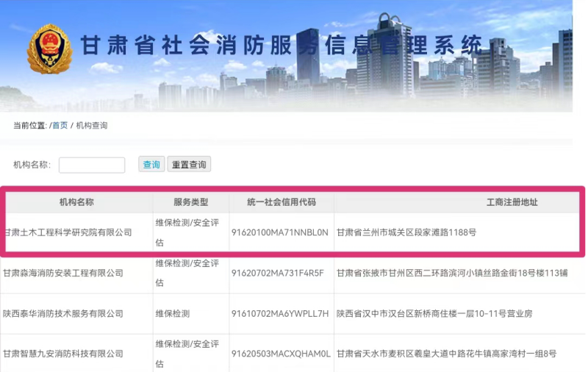The width and height of the screenshot is (588, 372).
Task: Click the 统一社会信用代码 column header
Action: (x=281, y=202)
